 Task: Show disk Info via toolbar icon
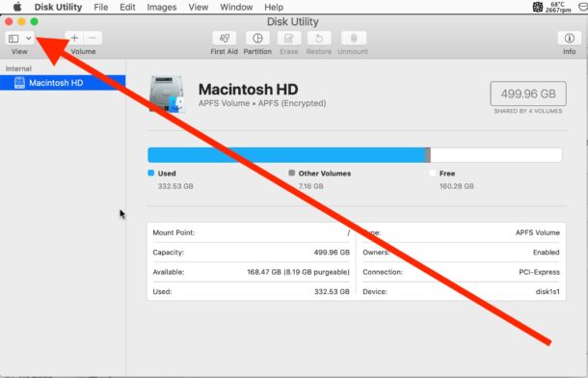point(570,38)
